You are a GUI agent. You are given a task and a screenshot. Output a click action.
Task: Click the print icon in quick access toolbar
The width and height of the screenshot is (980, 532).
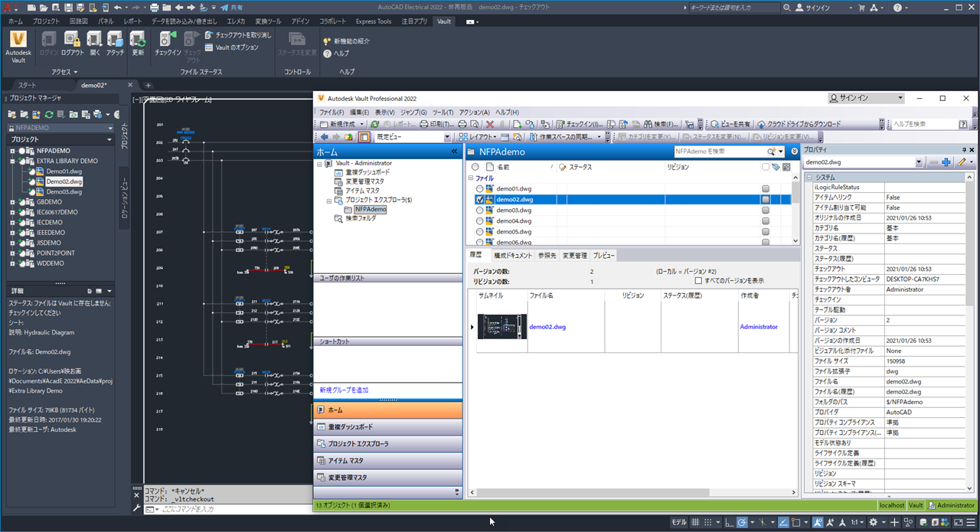(x=154, y=8)
